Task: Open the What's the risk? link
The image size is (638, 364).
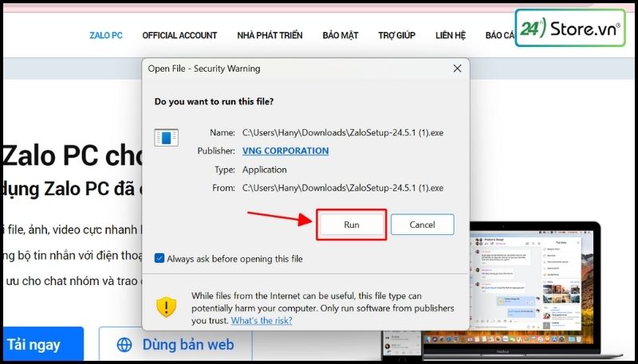Action: click(262, 320)
